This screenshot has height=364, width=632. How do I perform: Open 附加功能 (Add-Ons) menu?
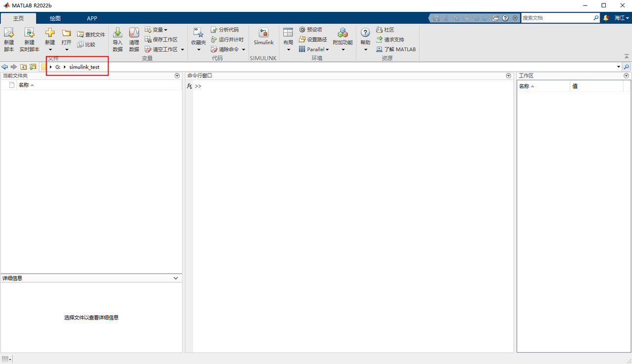(343, 39)
